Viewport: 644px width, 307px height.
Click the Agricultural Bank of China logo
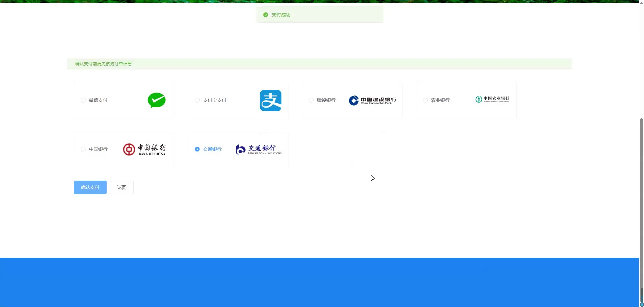[x=492, y=99]
